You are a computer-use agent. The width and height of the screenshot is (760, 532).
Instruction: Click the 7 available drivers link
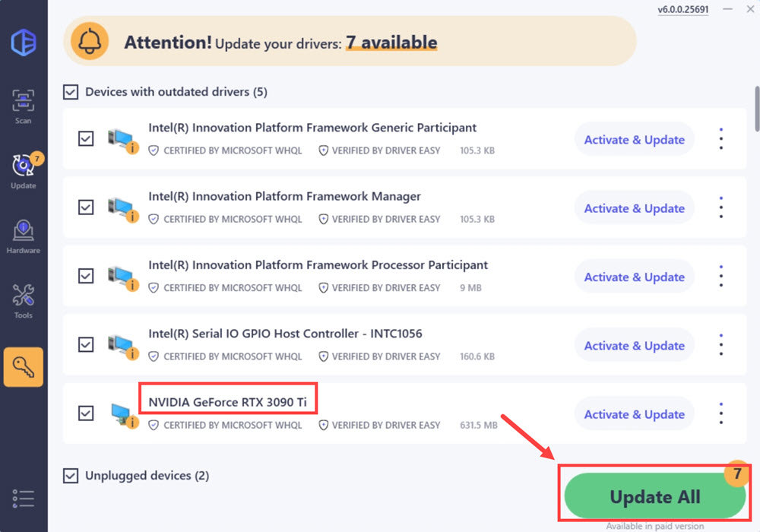click(x=391, y=43)
